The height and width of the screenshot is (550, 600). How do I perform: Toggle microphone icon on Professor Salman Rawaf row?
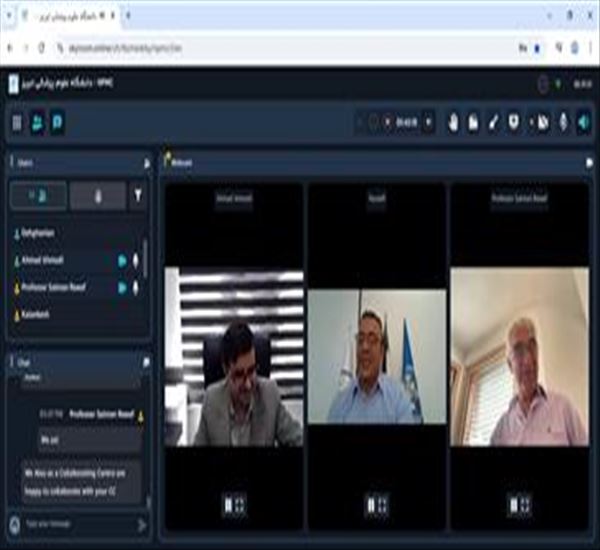pyautogui.click(x=135, y=287)
